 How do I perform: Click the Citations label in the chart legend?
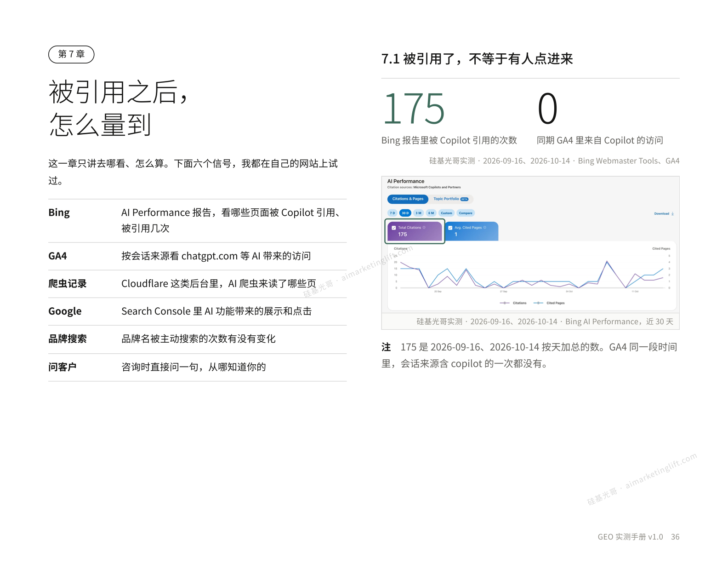coord(520,303)
